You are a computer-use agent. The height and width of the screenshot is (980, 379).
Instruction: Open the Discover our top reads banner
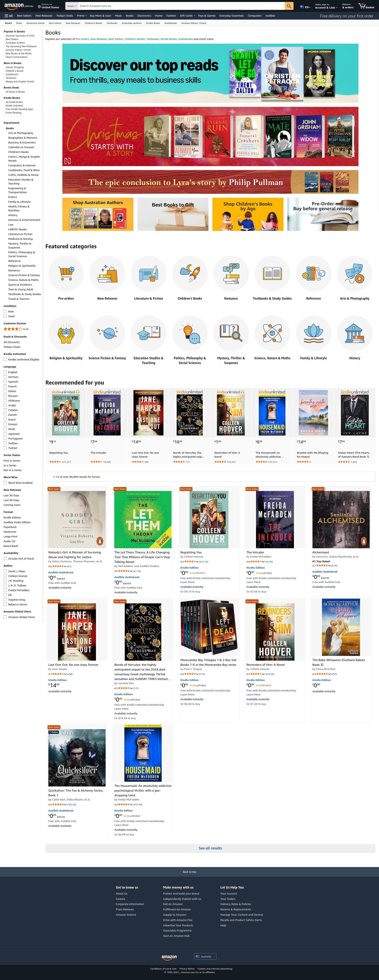(x=210, y=73)
